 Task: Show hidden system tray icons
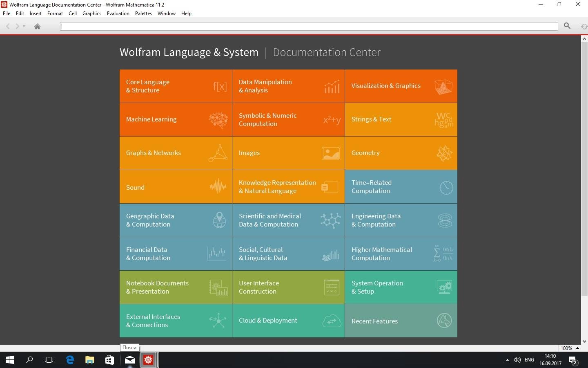(507, 360)
